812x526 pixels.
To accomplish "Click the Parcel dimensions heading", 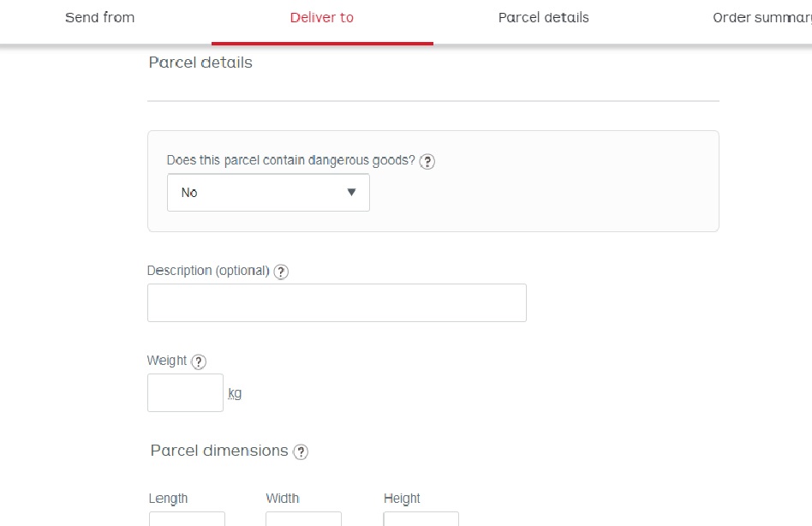I will 219,451.
